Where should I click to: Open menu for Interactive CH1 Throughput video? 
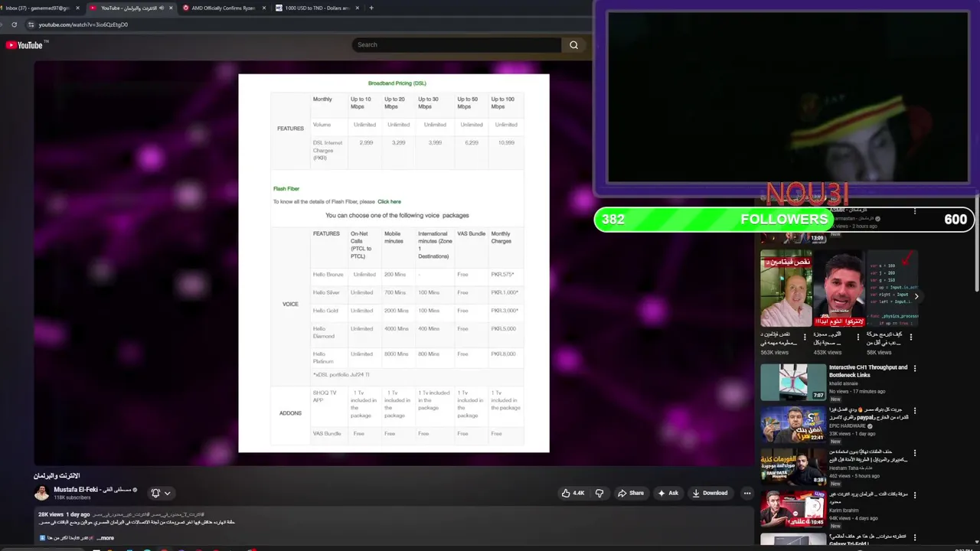tap(914, 368)
